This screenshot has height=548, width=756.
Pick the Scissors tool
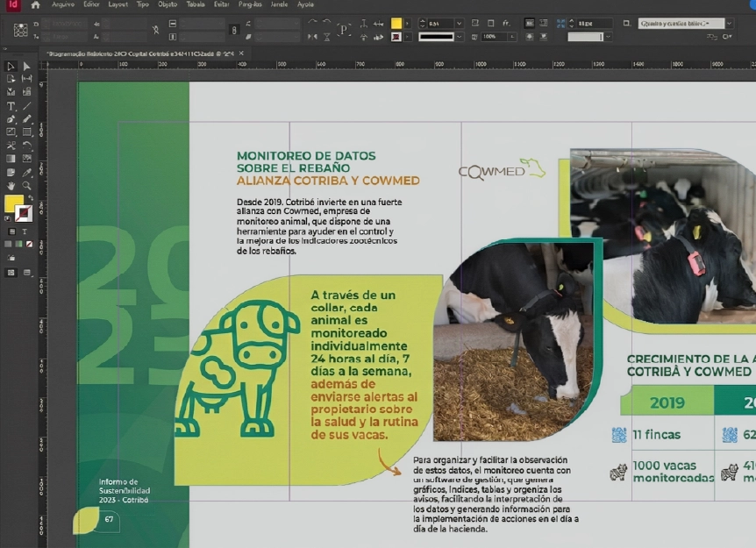(x=11, y=145)
